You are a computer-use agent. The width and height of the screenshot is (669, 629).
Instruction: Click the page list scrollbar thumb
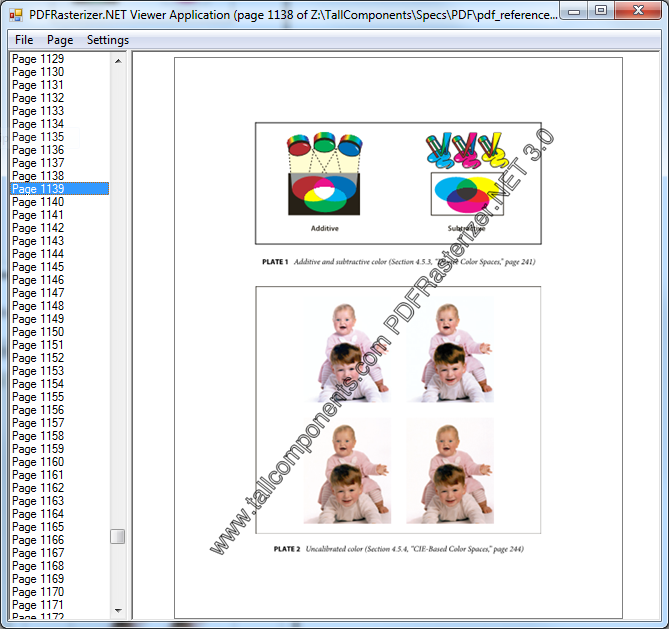click(x=118, y=536)
